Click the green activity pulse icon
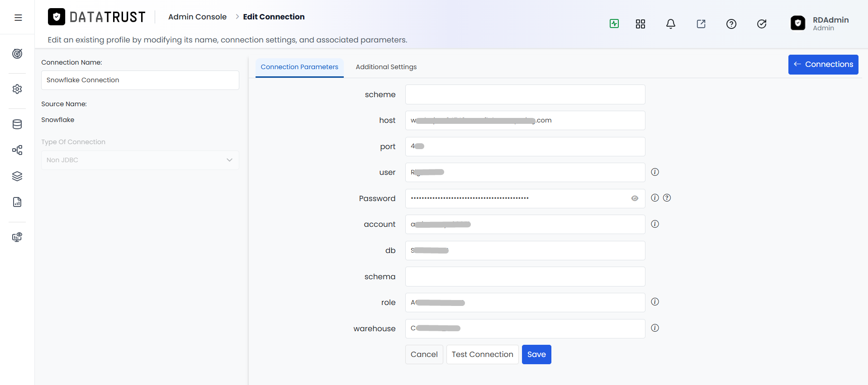The image size is (868, 385). (614, 23)
